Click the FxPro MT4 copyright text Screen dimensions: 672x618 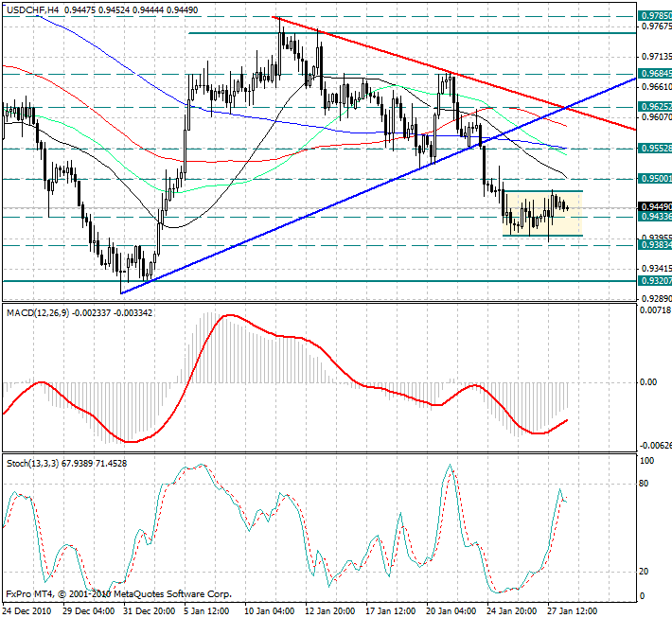[x=118, y=594]
